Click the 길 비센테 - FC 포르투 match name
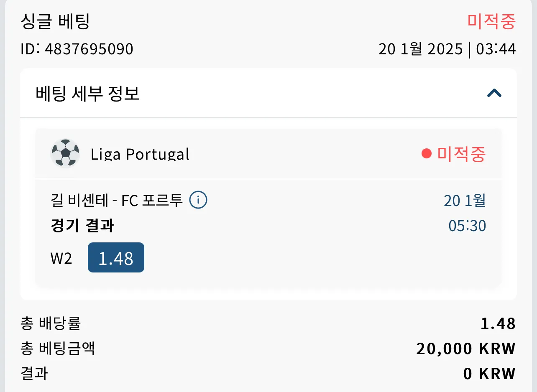 tap(116, 201)
